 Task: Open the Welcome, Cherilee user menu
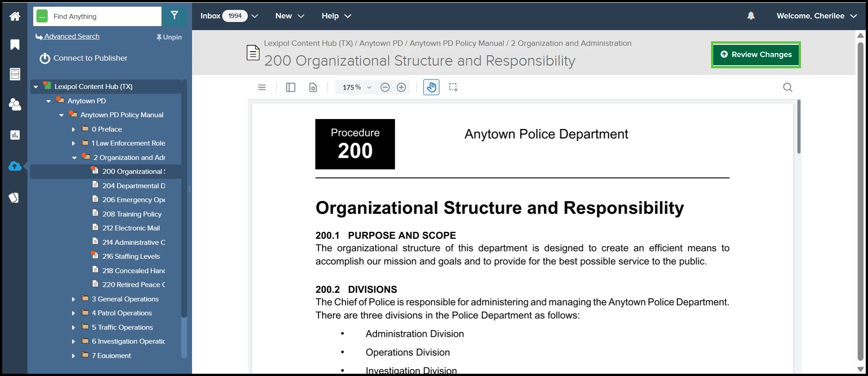(x=817, y=16)
